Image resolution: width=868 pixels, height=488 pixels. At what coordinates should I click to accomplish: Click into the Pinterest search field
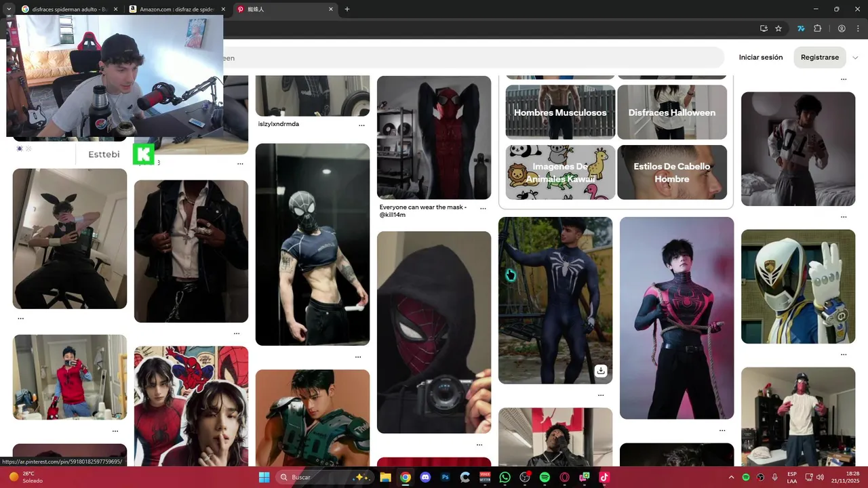[x=473, y=58]
